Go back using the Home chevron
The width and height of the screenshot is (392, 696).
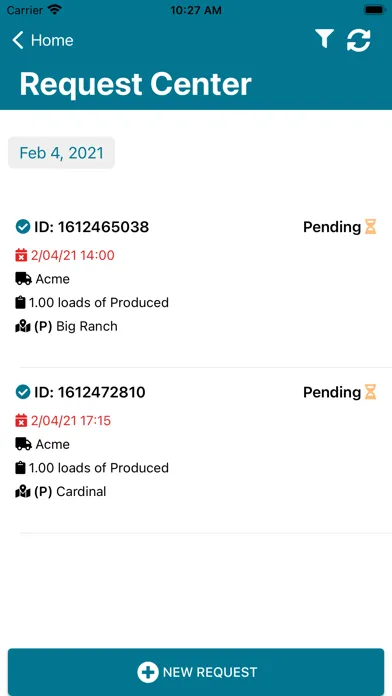18,40
